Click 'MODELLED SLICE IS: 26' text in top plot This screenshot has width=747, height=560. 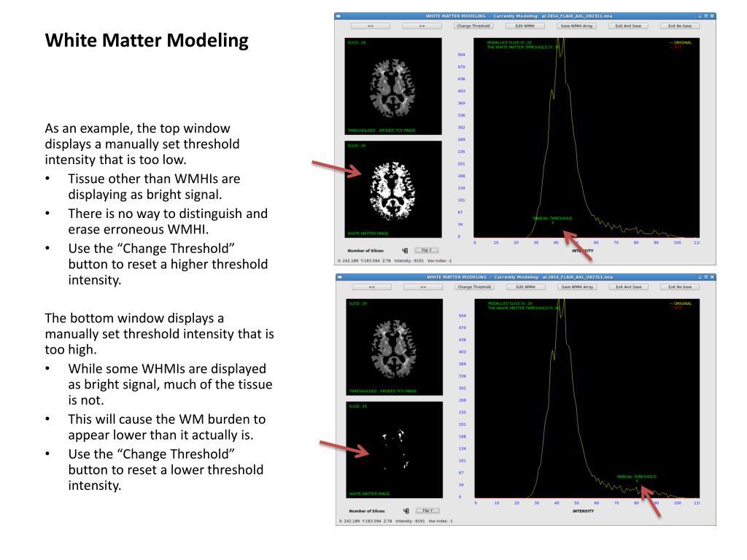pyautogui.click(x=508, y=42)
